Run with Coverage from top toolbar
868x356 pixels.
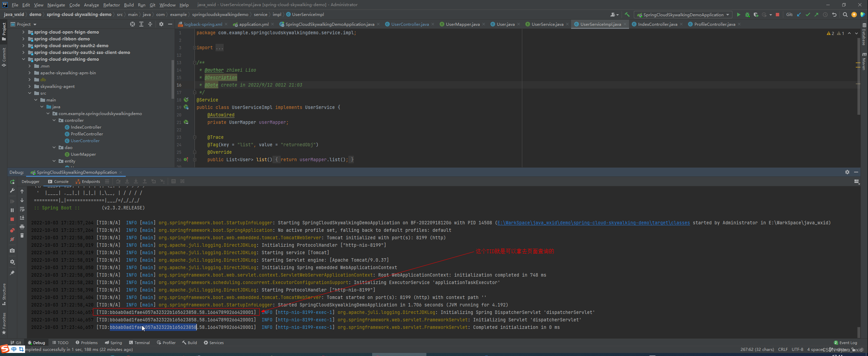pyautogui.click(x=756, y=15)
